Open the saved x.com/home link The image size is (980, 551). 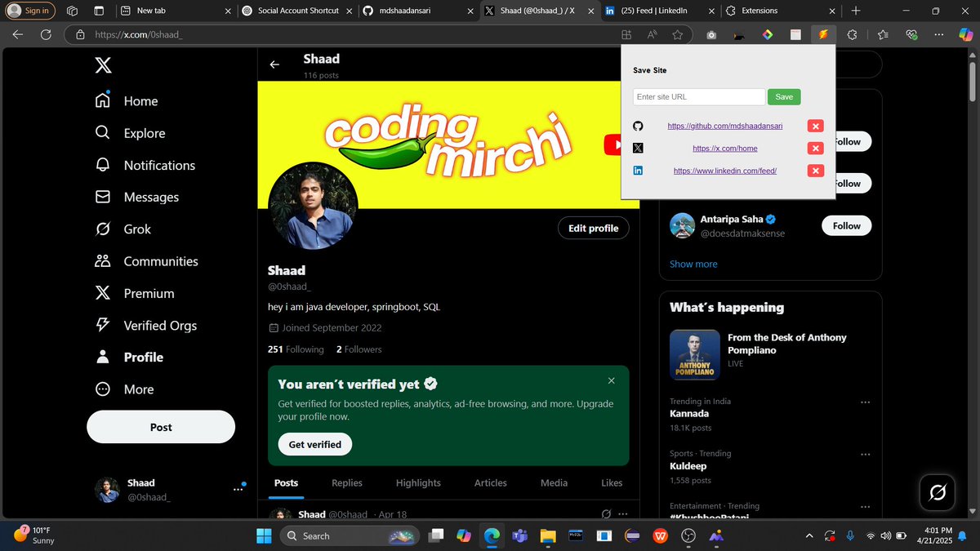[725, 148]
